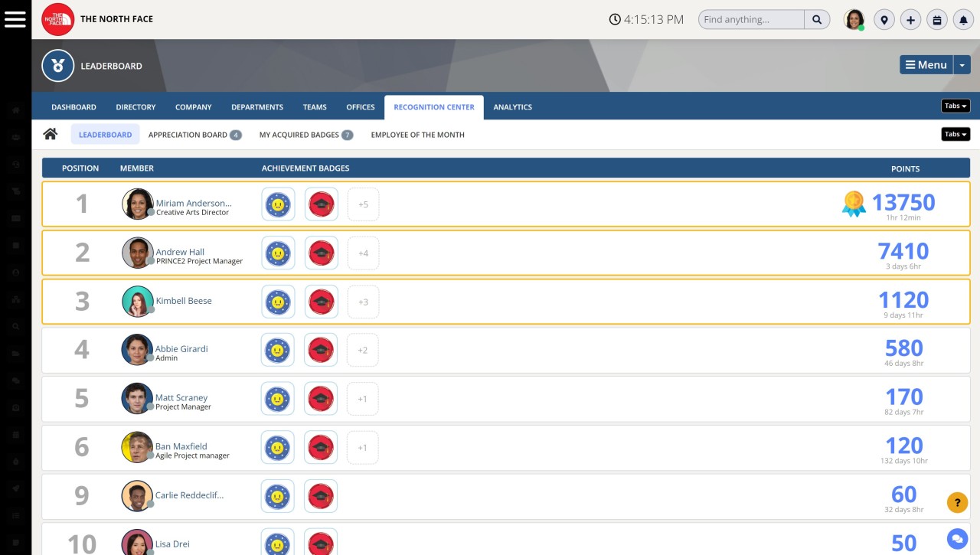
Task: Click the yellow help question mark button
Action: (957, 502)
